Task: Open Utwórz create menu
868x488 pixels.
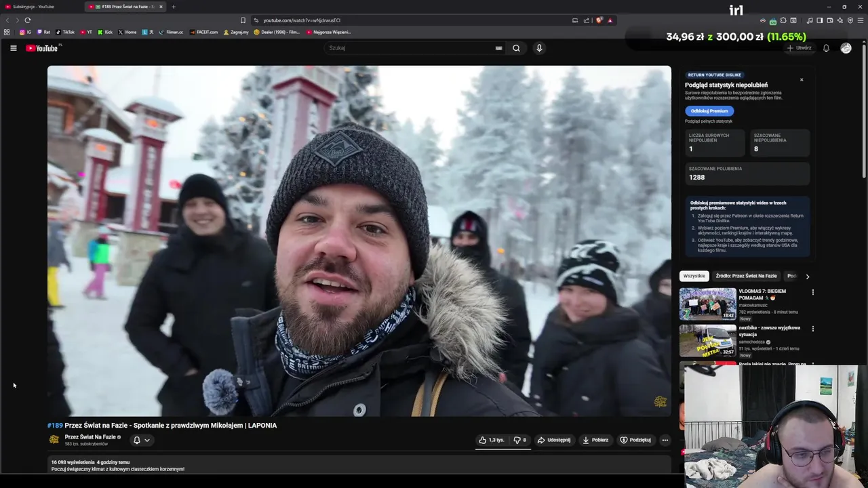Action: pyautogui.click(x=800, y=48)
